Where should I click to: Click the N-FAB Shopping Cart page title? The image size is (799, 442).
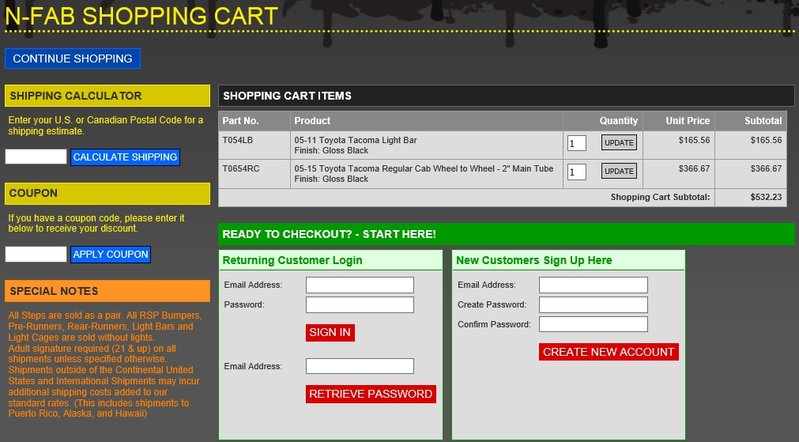click(141, 16)
